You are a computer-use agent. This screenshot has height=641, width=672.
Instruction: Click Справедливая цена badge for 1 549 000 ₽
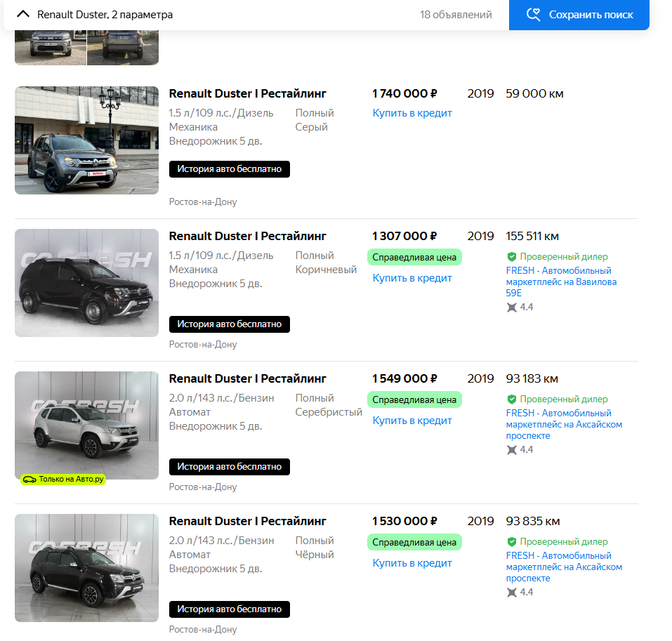click(x=414, y=400)
